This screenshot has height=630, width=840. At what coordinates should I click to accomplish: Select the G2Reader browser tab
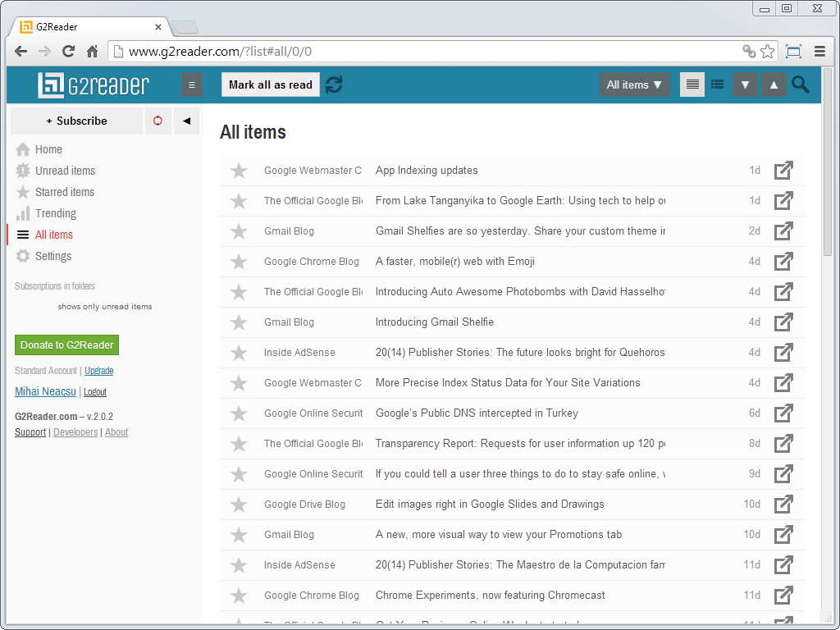pyautogui.click(x=90, y=27)
